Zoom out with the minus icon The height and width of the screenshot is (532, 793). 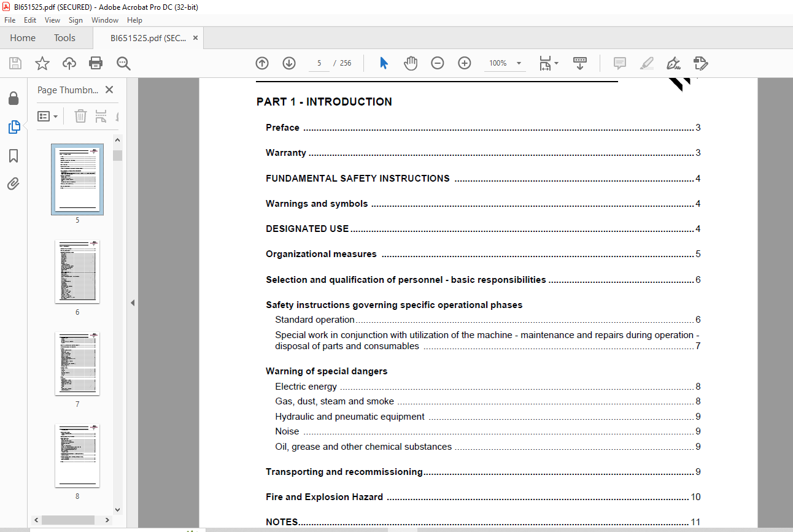[438, 63]
